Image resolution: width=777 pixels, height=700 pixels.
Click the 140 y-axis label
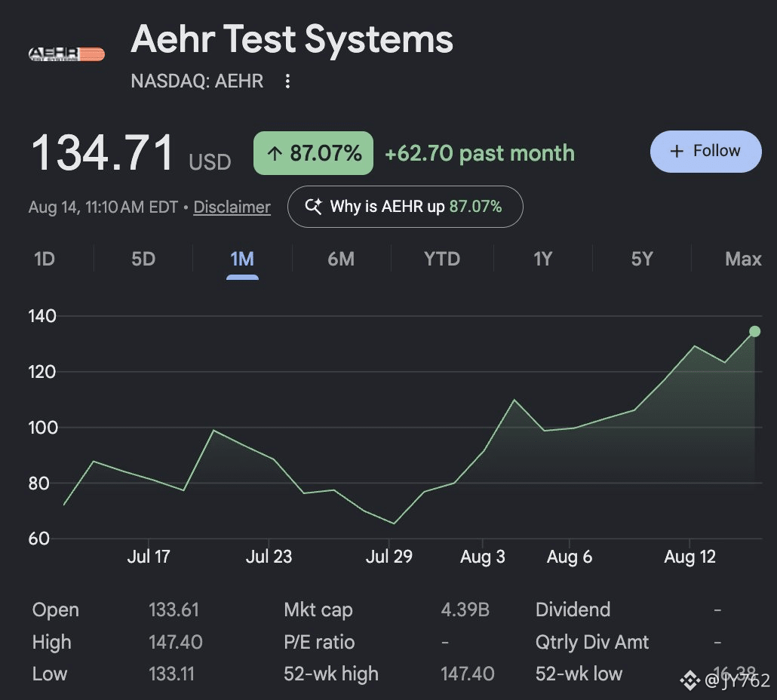42,316
